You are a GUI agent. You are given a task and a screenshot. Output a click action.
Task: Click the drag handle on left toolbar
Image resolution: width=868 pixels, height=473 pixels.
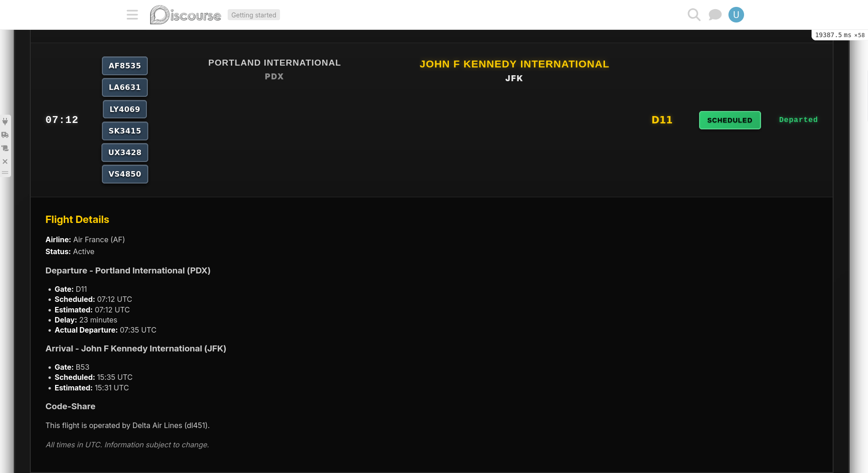tap(5, 173)
